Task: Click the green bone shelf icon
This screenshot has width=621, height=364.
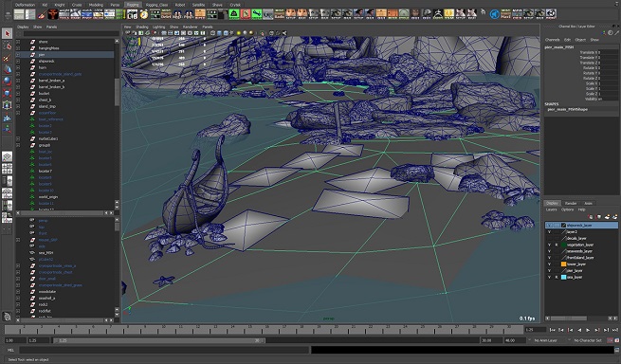Action: [x=257, y=14]
